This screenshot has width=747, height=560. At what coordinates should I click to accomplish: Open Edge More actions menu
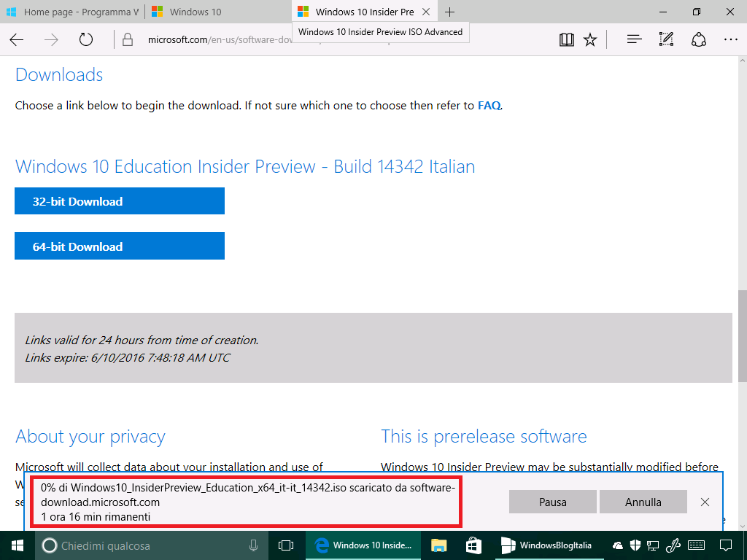tap(730, 39)
